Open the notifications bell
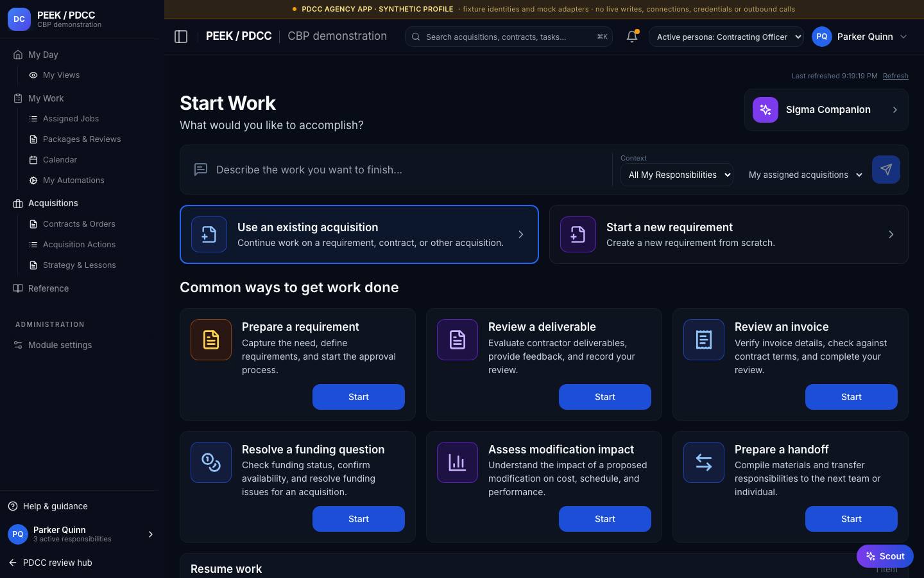 pos(632,37)
